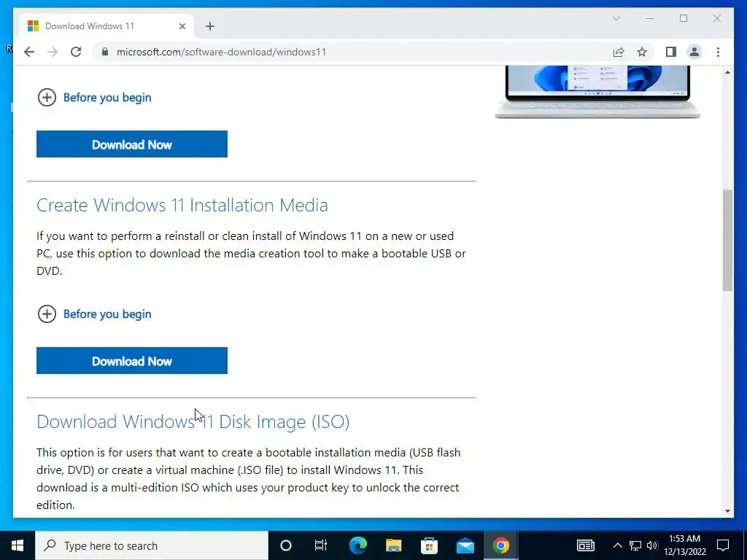The image size is (747, 560).
Task: Close the Download Windows 11 tab
Action: coord(182,26)
